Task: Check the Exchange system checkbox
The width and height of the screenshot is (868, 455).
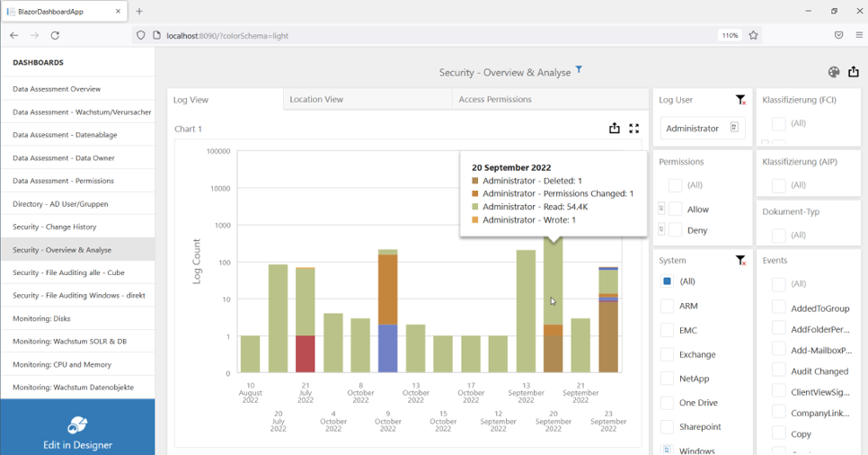Action: (667, 354)
